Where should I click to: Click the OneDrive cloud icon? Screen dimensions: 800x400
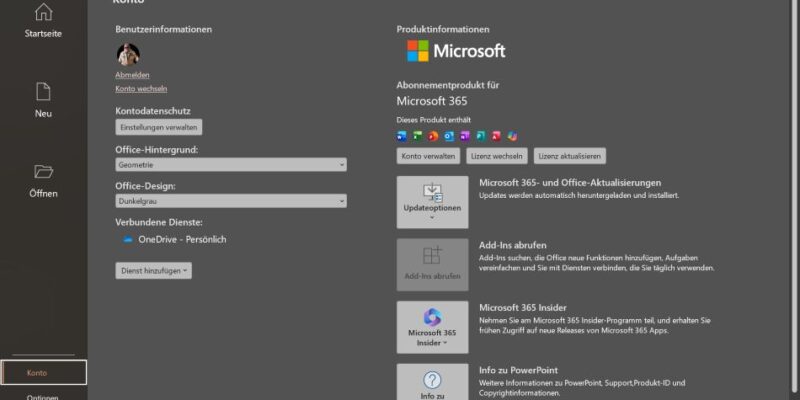[128, 239]
